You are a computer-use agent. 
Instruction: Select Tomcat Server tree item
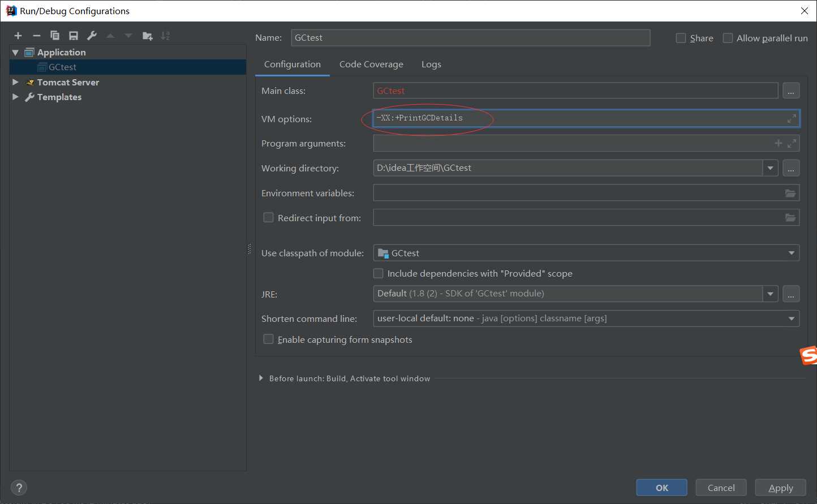pos(68,82)
